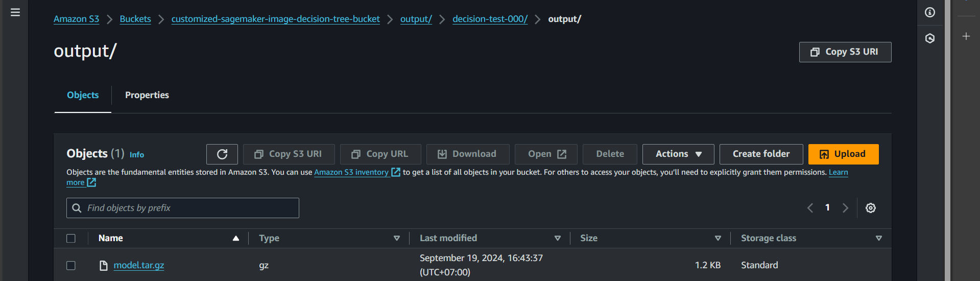Go to previous page arrow in pagination

click(810, 208)
